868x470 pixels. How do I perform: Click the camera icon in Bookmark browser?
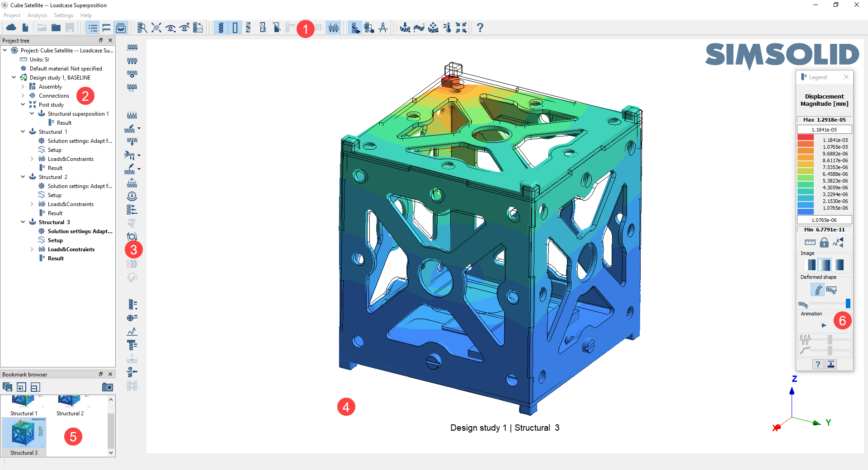point(108,387)
